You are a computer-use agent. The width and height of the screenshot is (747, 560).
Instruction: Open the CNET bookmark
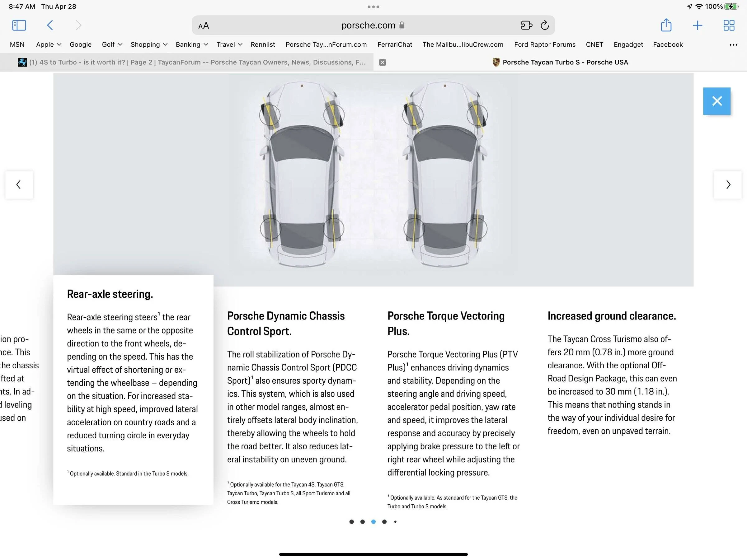pos(594,44)
